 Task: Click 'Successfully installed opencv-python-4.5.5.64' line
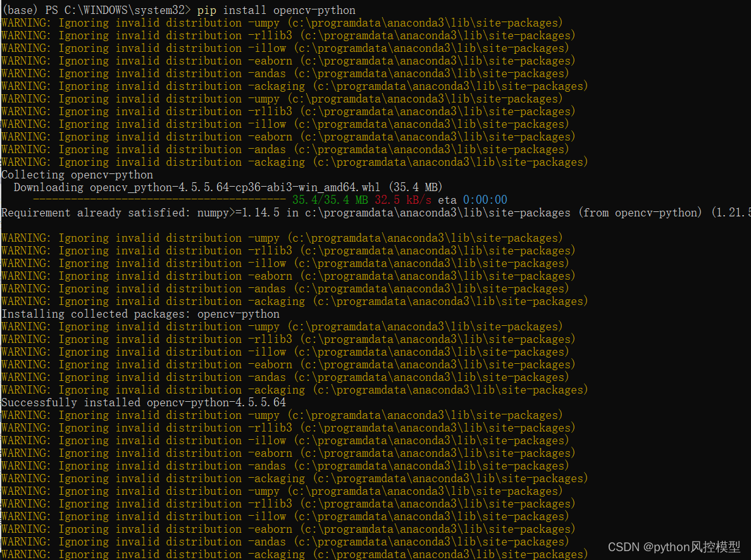click(144, 402)
